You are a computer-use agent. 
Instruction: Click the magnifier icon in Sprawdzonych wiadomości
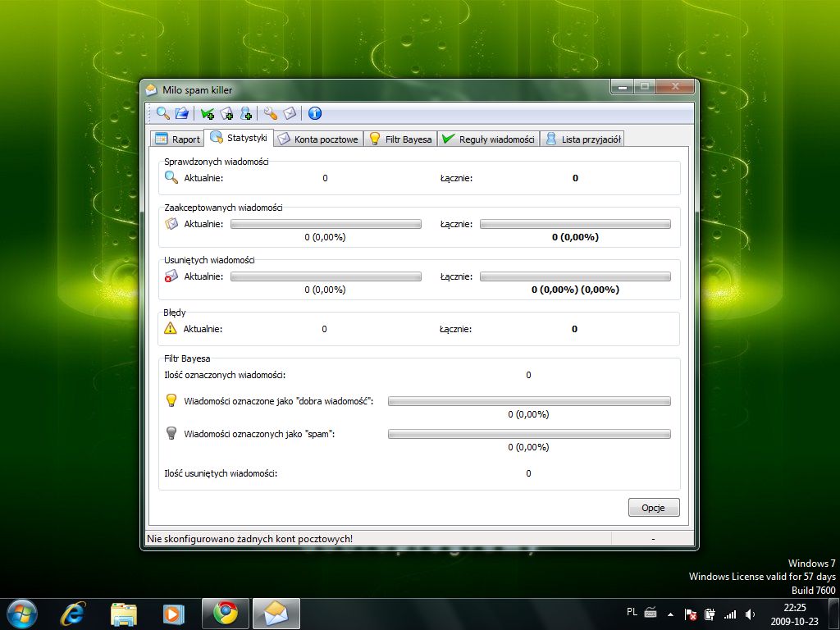tap(171, 177)
